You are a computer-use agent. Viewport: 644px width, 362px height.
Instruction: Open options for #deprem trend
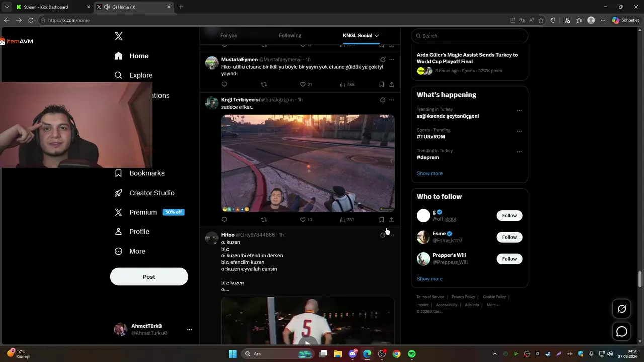click(x=519, y=152)
